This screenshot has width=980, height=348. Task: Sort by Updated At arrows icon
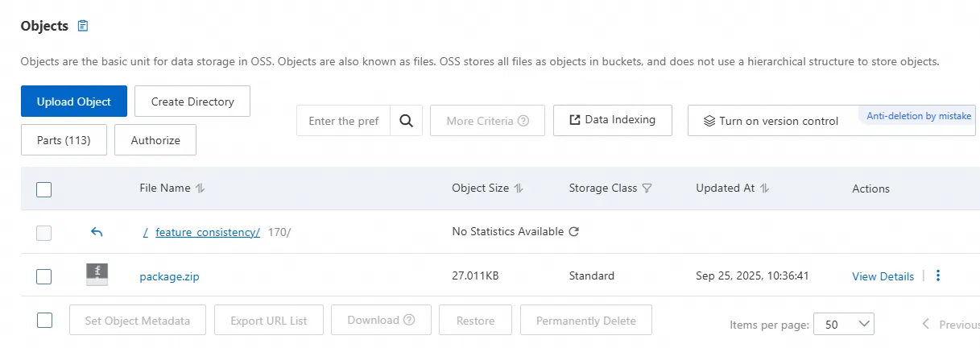pos(765,188)
